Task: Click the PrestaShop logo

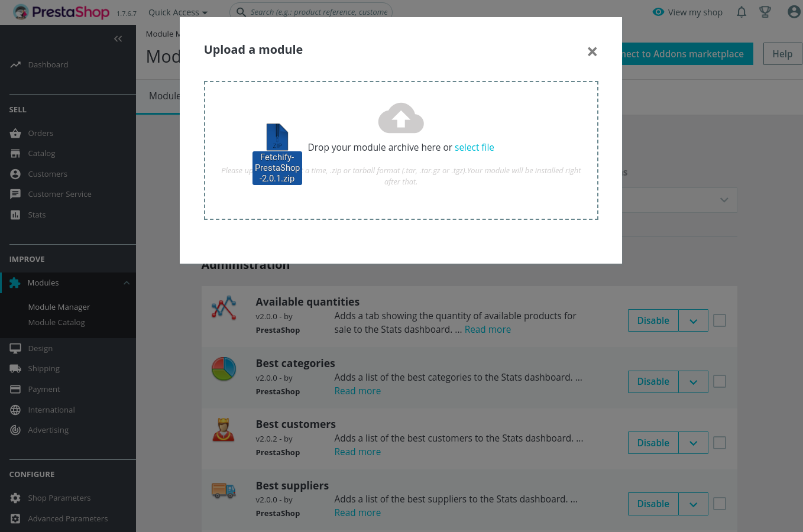Action: 61,12
